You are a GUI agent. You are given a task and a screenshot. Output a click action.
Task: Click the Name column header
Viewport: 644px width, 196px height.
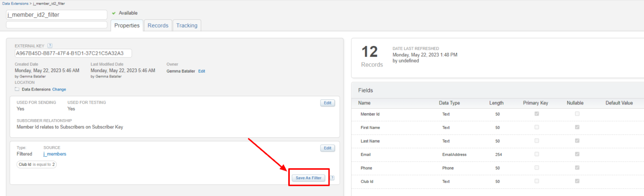point(364,103)
